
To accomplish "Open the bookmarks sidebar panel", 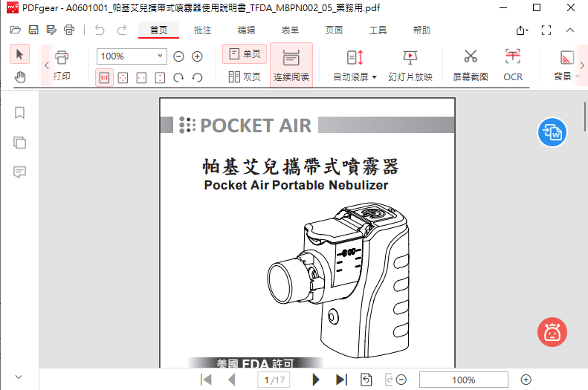I will click(19, 113).
